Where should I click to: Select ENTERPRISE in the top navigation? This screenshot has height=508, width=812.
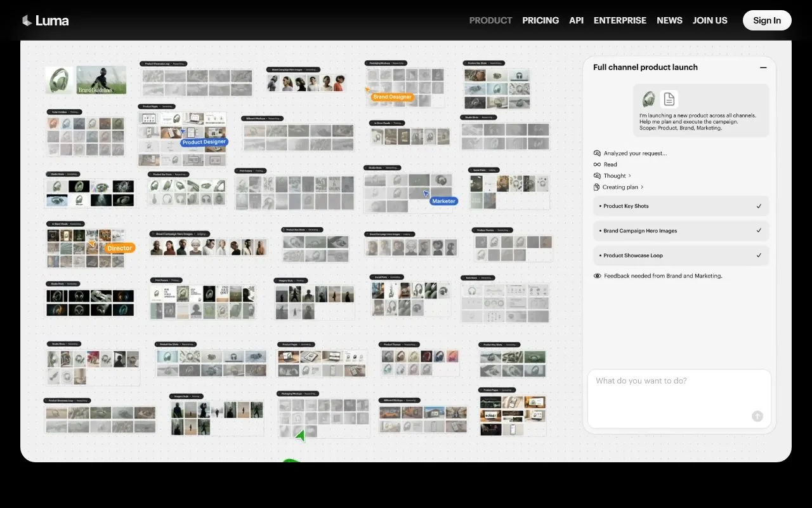(620, 20)
